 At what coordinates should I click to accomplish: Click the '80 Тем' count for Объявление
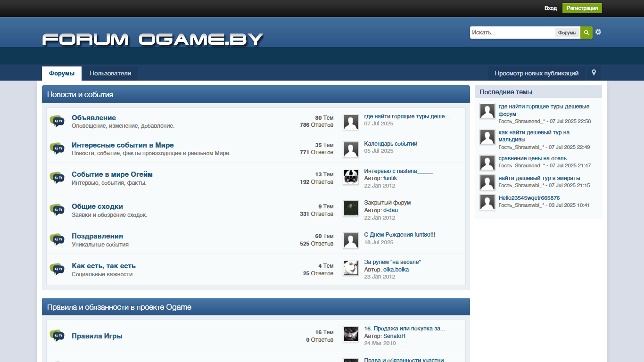point(324,118)
